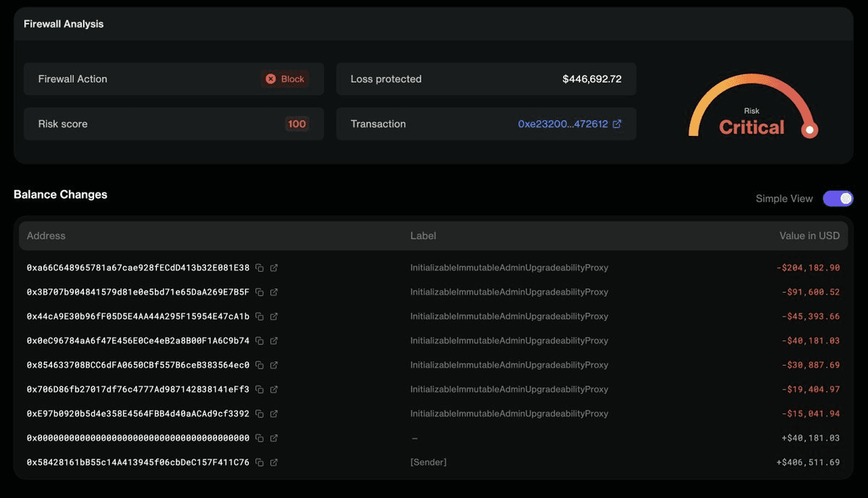
Task: Select the -$204,182.90 value
Action: (x=808, y=268)
